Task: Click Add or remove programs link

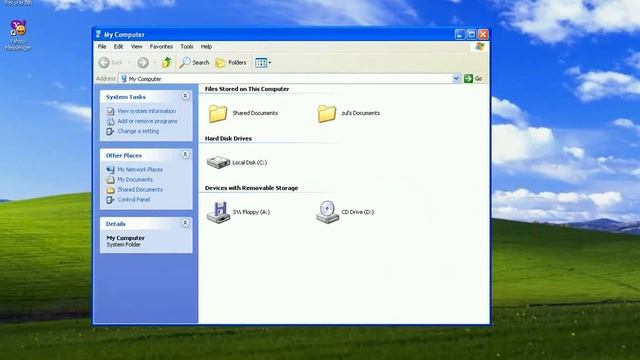Action: click(x=147, y=121)
